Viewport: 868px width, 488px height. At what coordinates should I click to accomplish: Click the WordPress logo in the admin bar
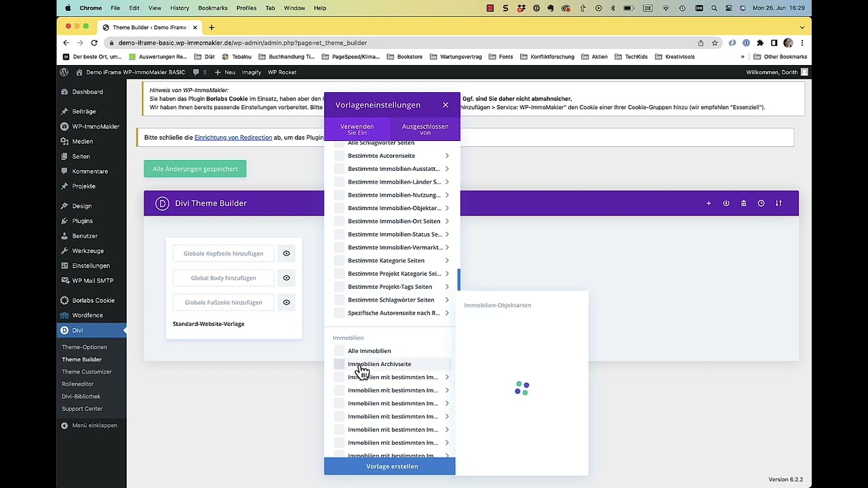point(64,72)
